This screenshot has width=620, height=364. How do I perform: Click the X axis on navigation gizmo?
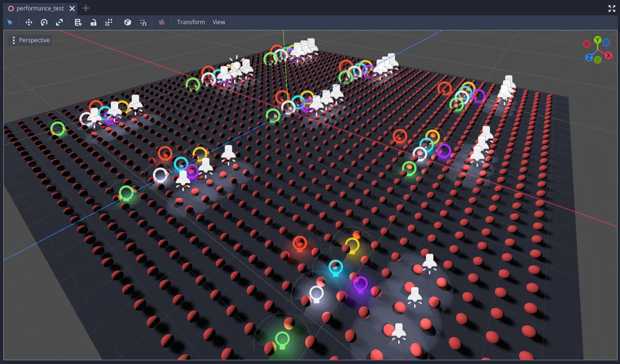pyautogui.click(x=608, y=56)
